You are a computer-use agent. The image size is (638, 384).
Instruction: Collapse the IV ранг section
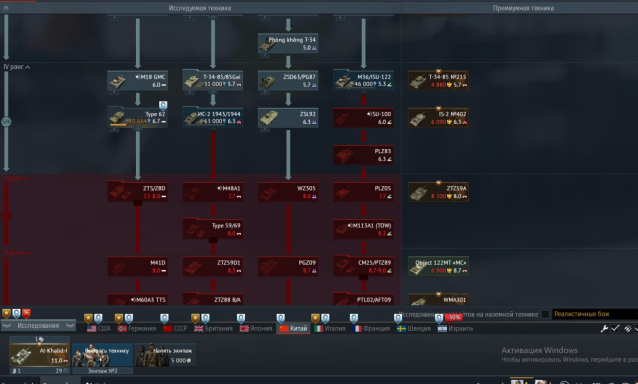pyautogui.click(x=17, y=67)
